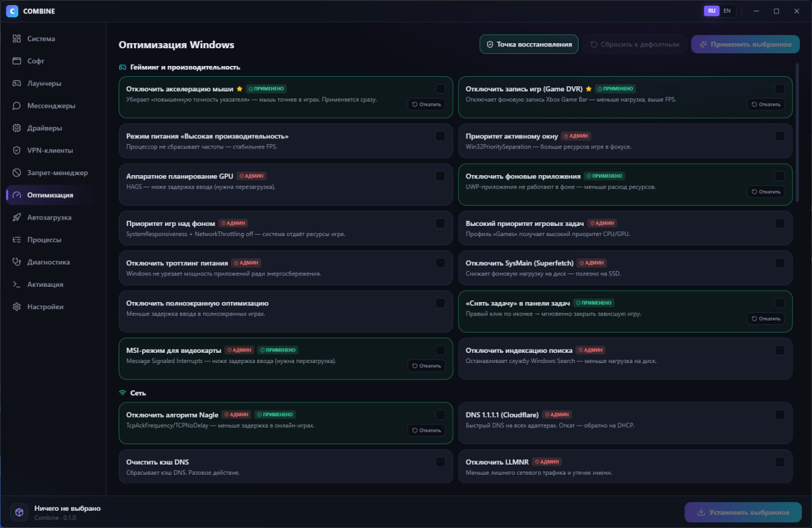Enable Отключить SysMain (Superfetch) checkbox
The image size is (812, 528).
(x=780, y=263)
